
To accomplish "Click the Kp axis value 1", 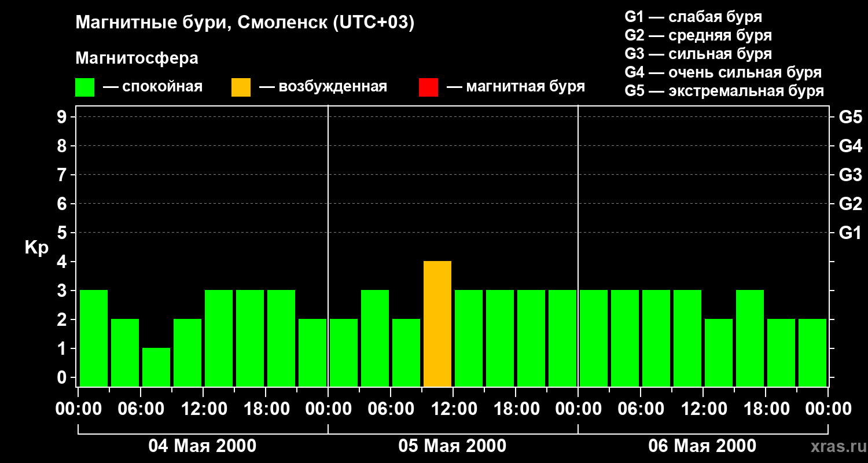I will [63, 348].
